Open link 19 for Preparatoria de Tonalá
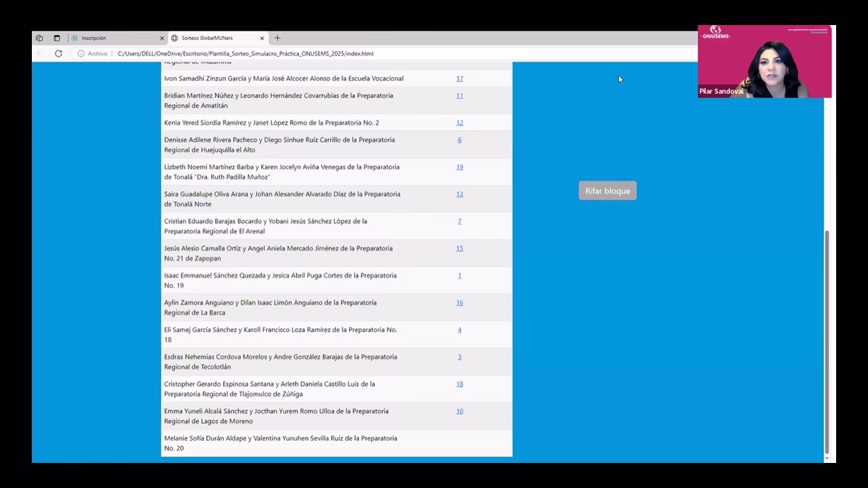868x488 pixels. click(459, 167)
